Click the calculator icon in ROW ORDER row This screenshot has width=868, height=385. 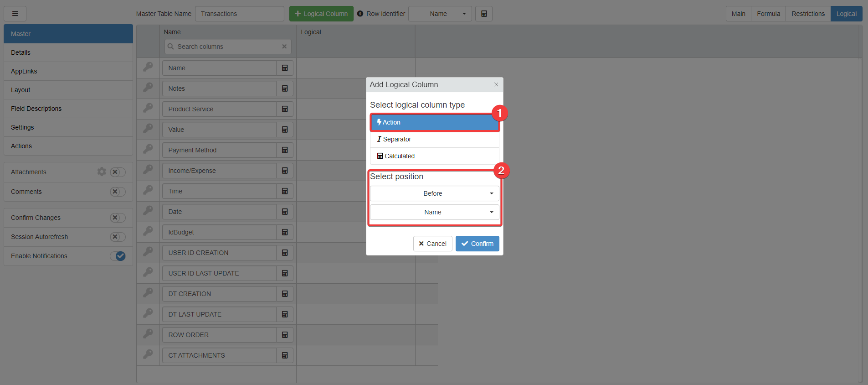285,335
